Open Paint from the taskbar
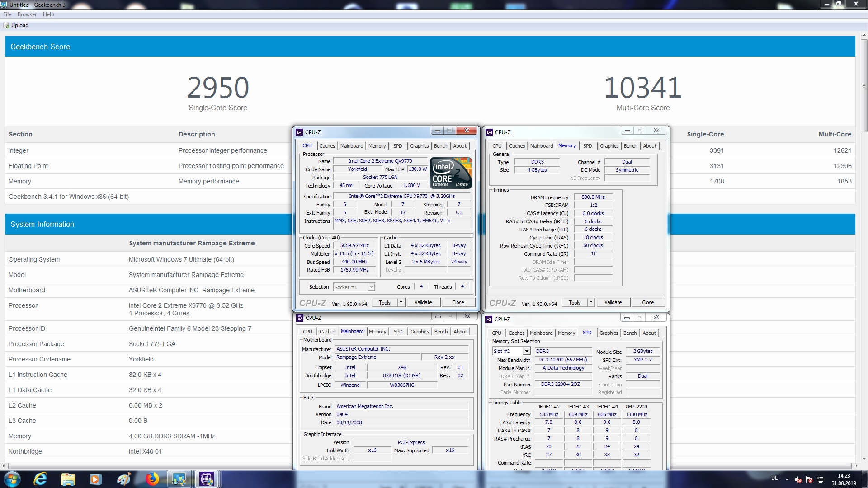This screenshot has height=488, width=868. click(x=123, y=479)
